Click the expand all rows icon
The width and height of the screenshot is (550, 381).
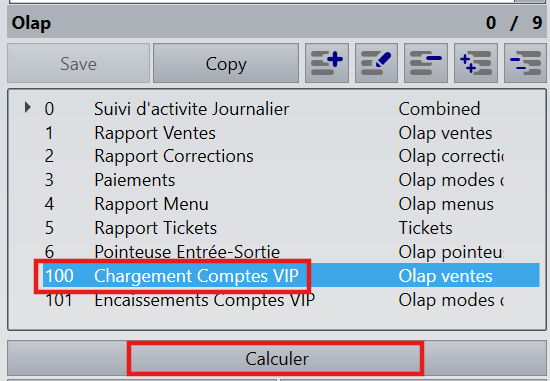pos(476,63)
